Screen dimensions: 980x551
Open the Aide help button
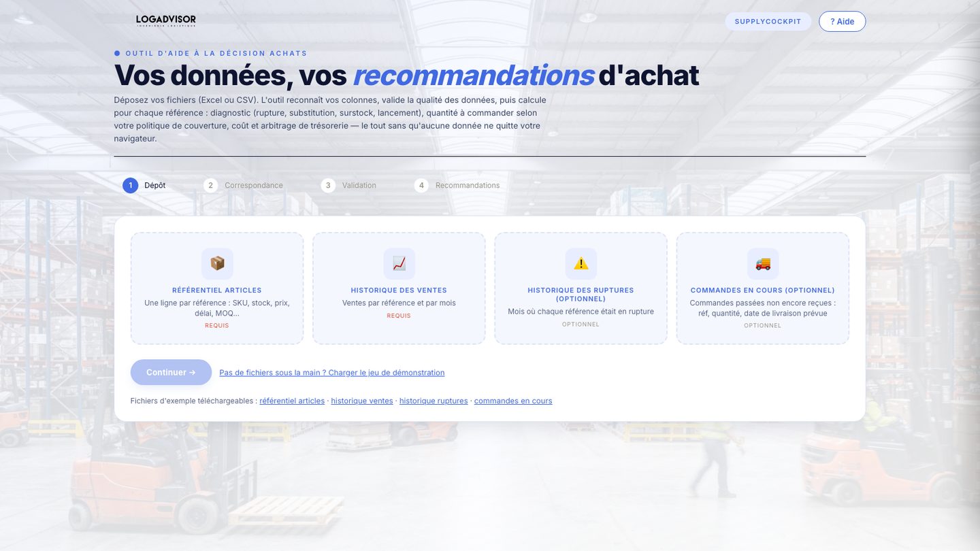[843, 21]
